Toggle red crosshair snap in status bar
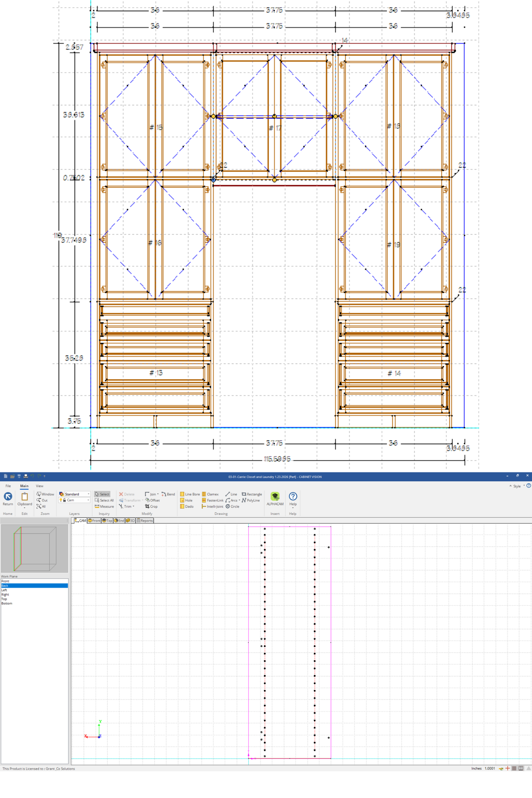Image resolution: width=532 pixels, height=798 pixels. (507, 768)
